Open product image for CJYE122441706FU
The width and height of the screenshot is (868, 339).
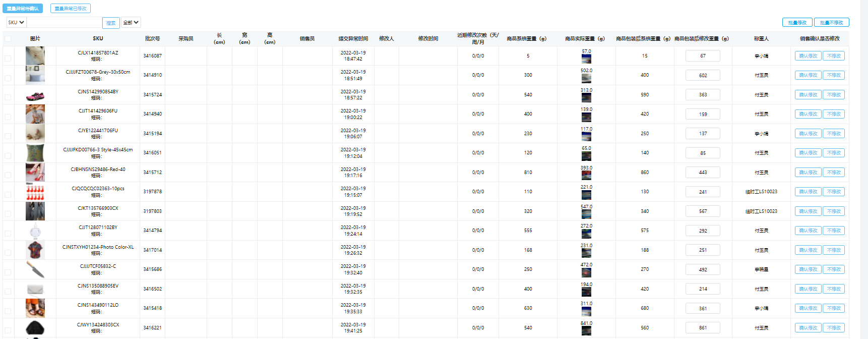pyautogui.click(x=35, y=134)
